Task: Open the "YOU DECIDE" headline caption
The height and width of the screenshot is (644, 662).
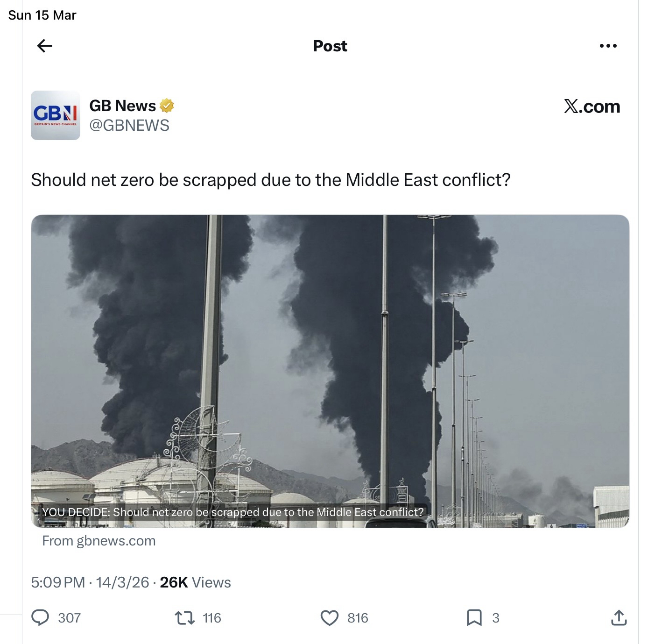Action: [x=232, y=512]
